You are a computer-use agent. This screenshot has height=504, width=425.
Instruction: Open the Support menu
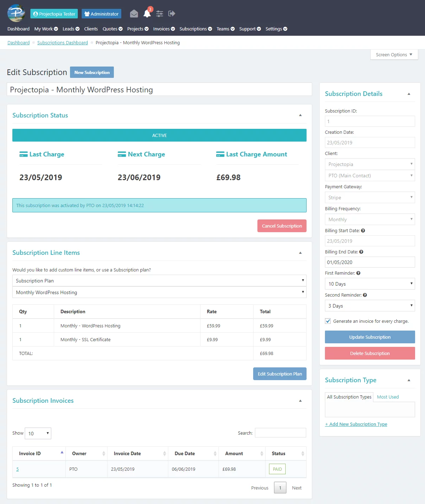(250, 29)
